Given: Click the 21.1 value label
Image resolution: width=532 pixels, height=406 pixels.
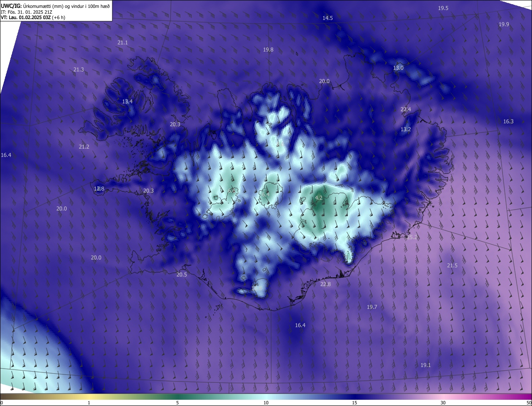Looking at the screenshot, I should tap(123, 43).
